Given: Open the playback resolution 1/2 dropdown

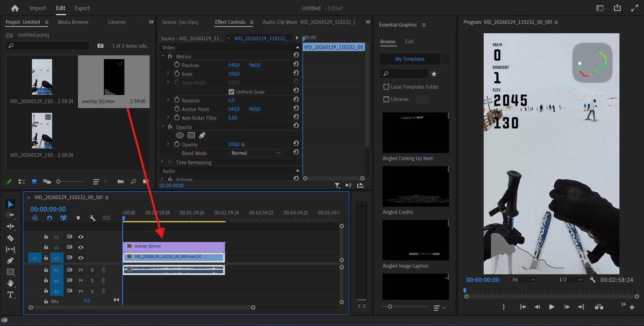Looking at the screenshot, I should point(570,279).
